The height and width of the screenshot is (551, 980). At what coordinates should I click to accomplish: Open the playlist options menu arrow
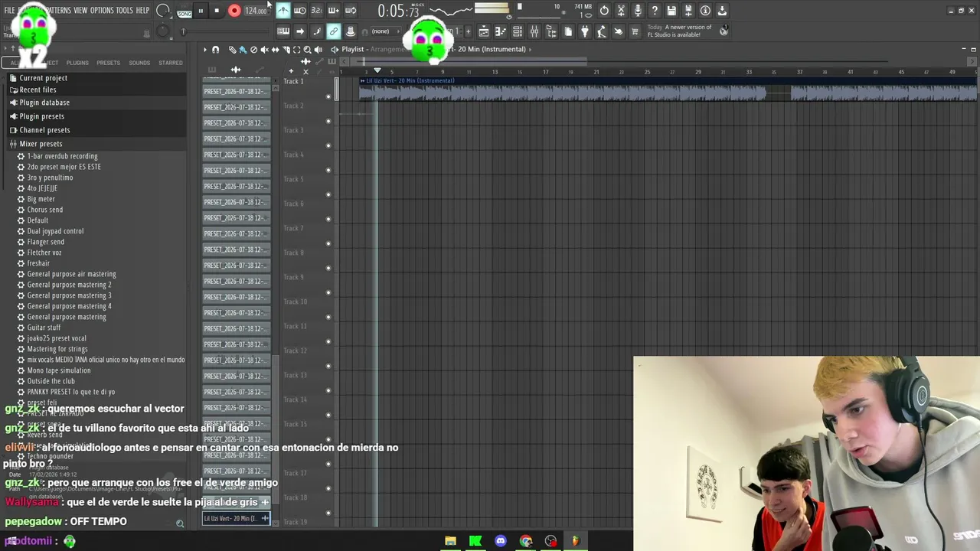(x=204, y=50)
